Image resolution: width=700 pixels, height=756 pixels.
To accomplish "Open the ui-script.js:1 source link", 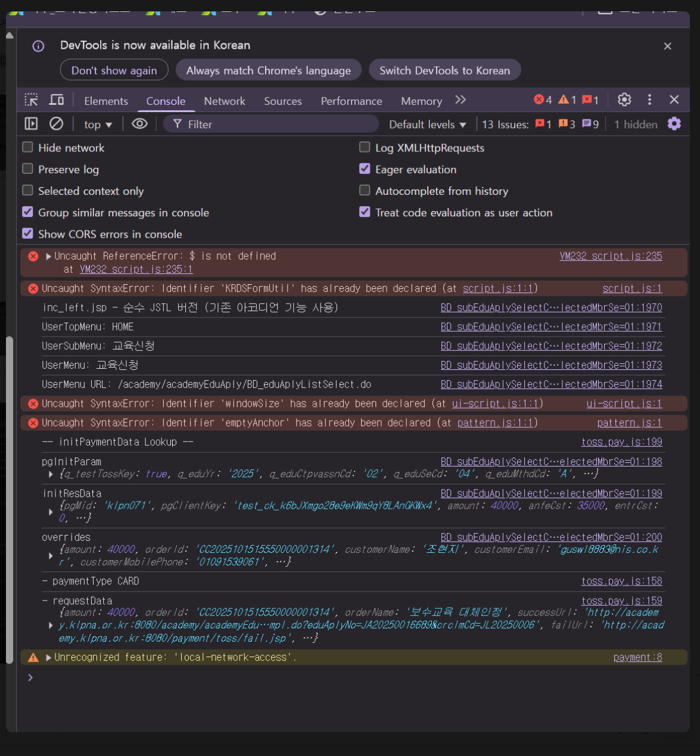I will click(624, 404).
